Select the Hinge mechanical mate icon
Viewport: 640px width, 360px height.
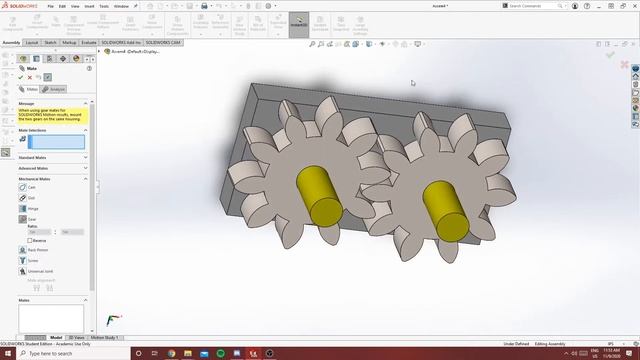tap(22, 209)
